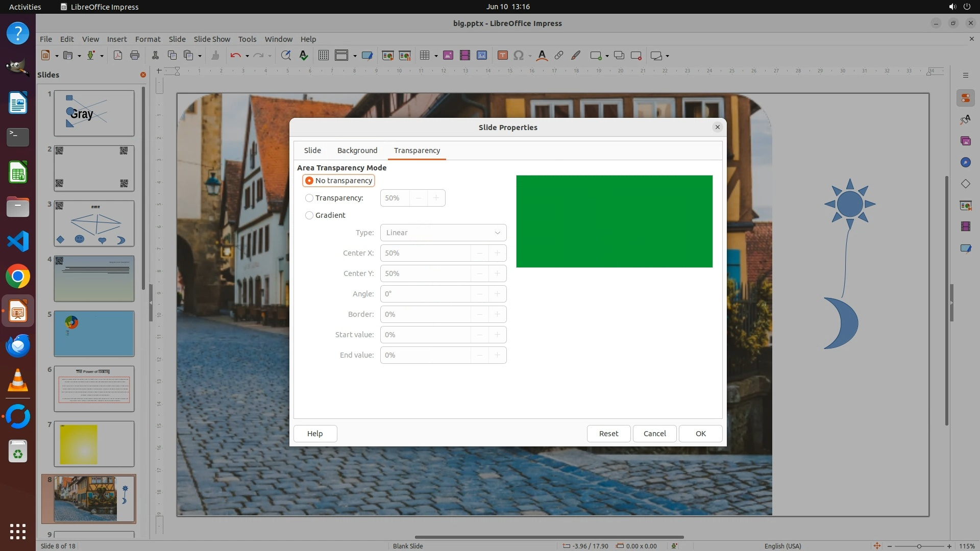Open the Slide Show menu
The image size is (980, 551).
(212, 39)
